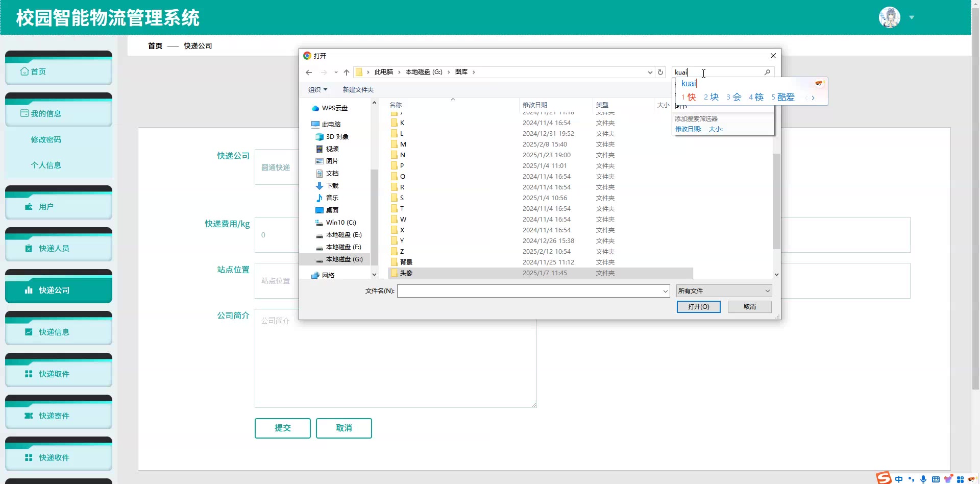Click the back arrow in file dialog
Screen dimensions: 980x484
(309, 72)
